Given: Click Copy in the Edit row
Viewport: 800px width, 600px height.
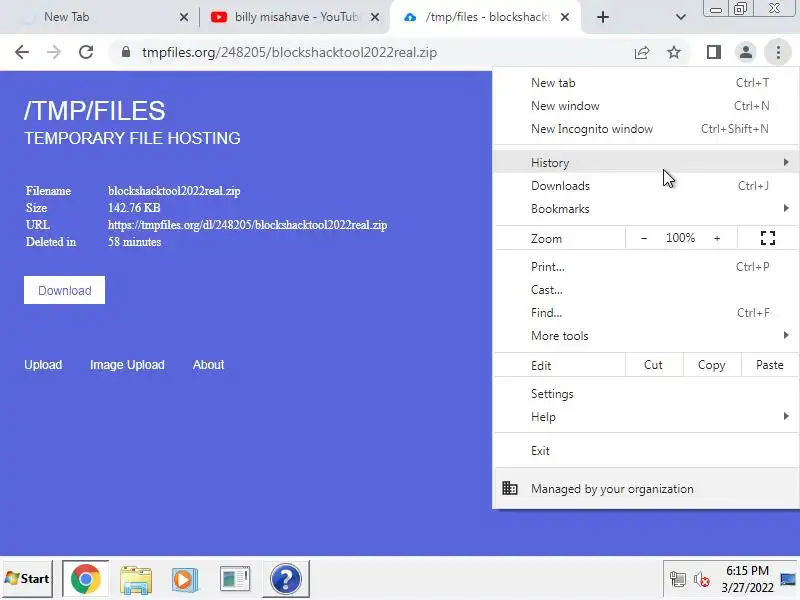Looking at the screenshot, I should point(712,365).
